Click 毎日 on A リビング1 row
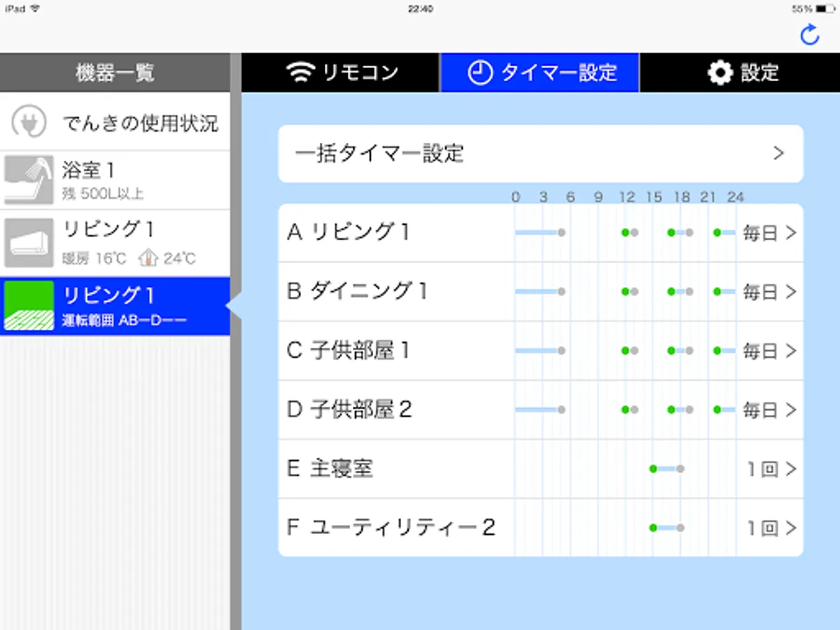Image resolution: width=840 pixels, height=630 pixels. 761,233
